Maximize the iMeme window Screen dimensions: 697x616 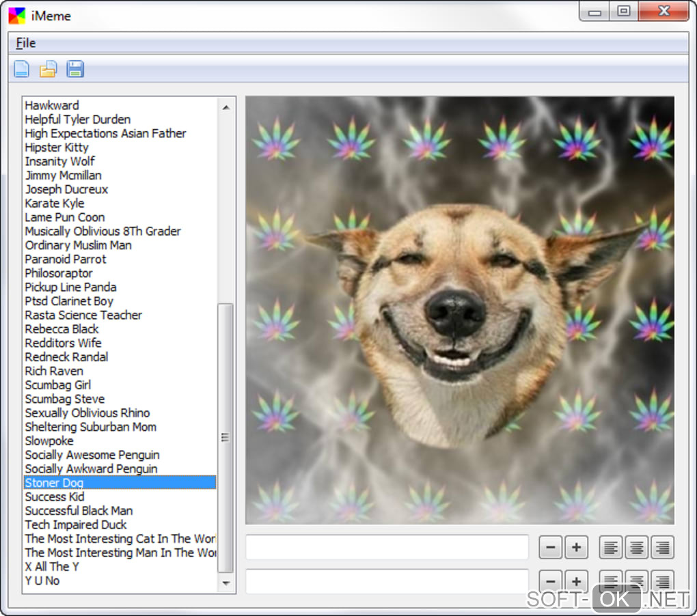(624, 11)
